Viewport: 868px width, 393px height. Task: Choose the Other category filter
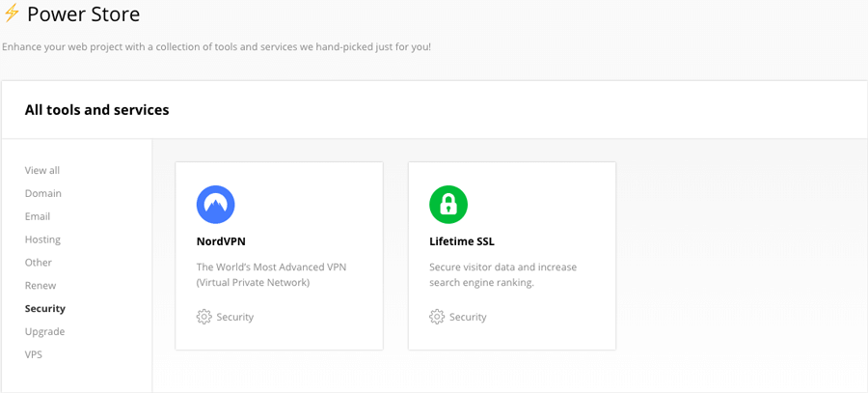pos(39,263)
